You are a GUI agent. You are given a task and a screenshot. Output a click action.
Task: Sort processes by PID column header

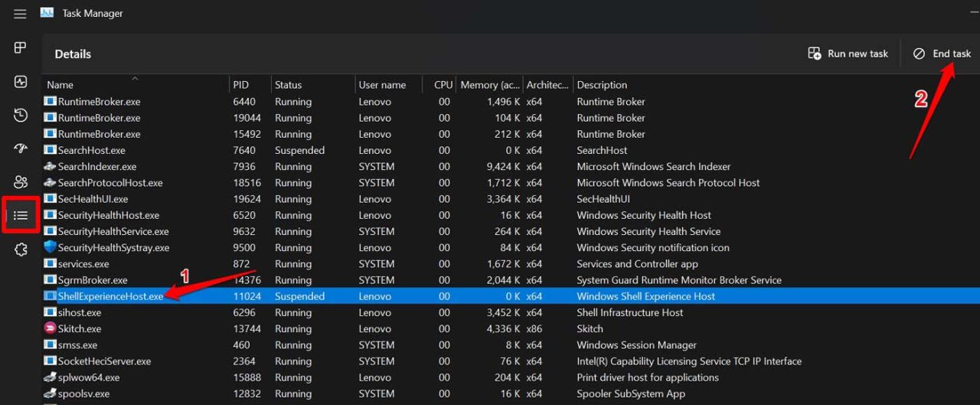(x=241, y=85)
